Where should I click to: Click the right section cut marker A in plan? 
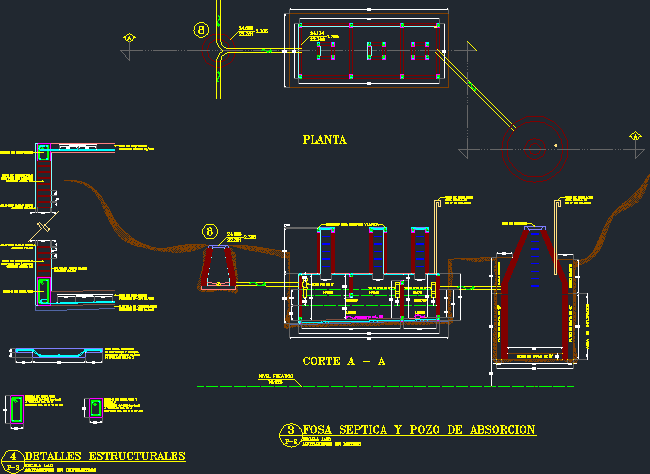[633, 135]
